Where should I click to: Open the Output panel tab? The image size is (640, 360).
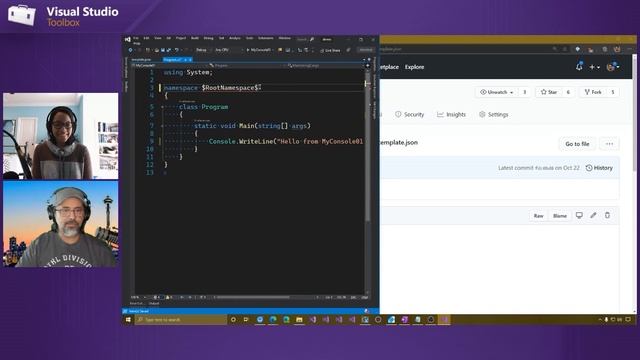tap(154, 303)
